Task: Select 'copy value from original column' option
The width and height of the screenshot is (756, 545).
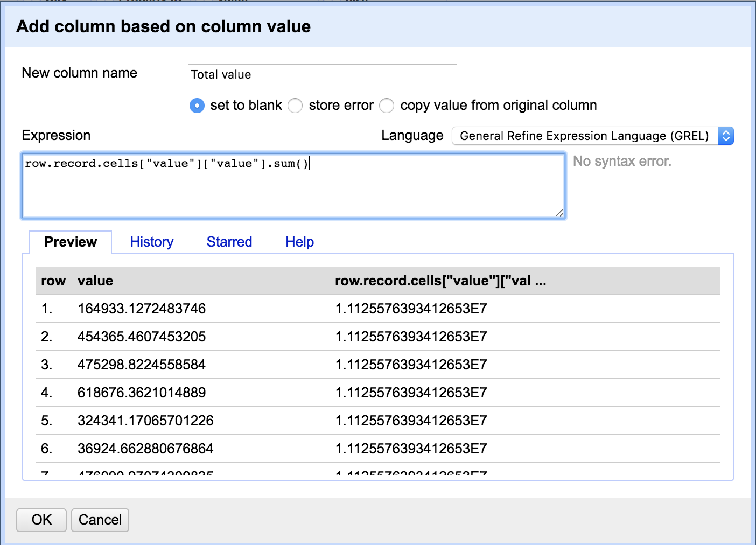Action: tap(387, 106)
